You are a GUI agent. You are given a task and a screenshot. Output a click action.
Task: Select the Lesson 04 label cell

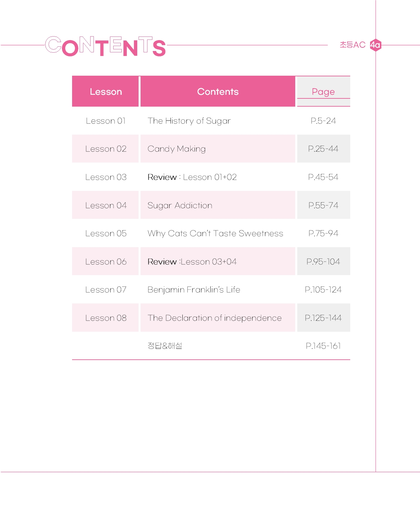coord(105,205)
